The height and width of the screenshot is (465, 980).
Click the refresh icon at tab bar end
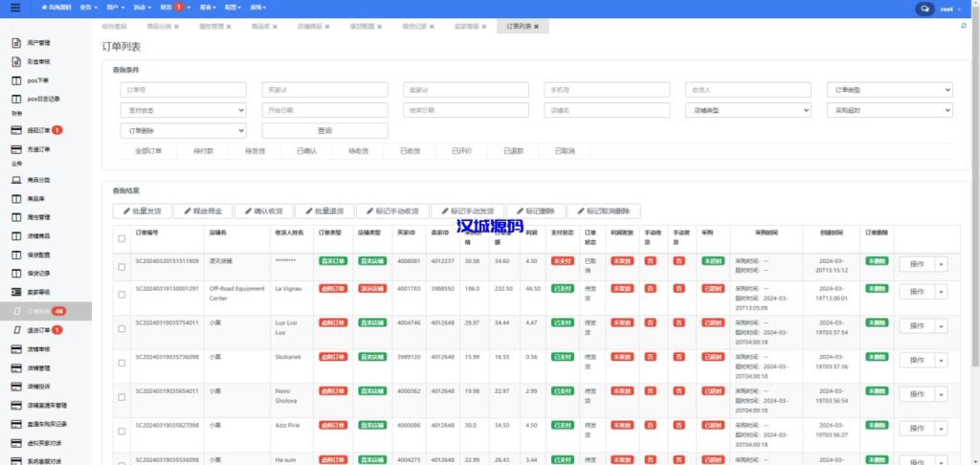pyautogui.click(x=964, y=26)
